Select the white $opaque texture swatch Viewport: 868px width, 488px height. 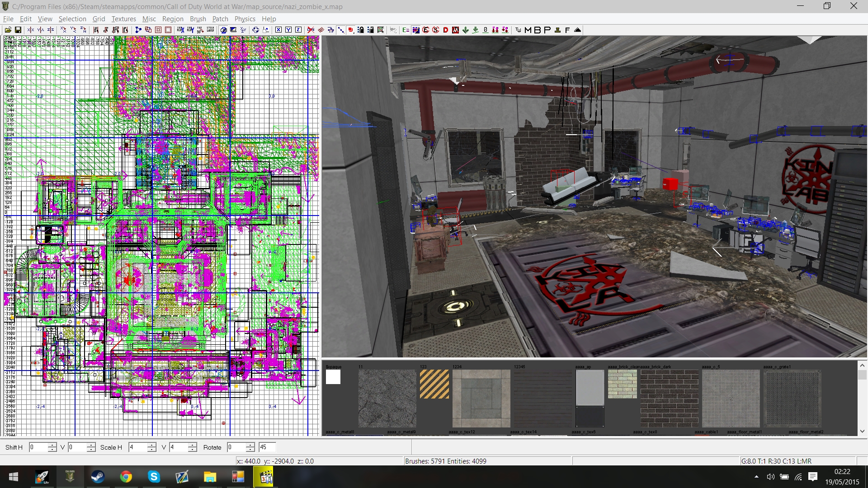pyautogui.click(x=333, y=377)
